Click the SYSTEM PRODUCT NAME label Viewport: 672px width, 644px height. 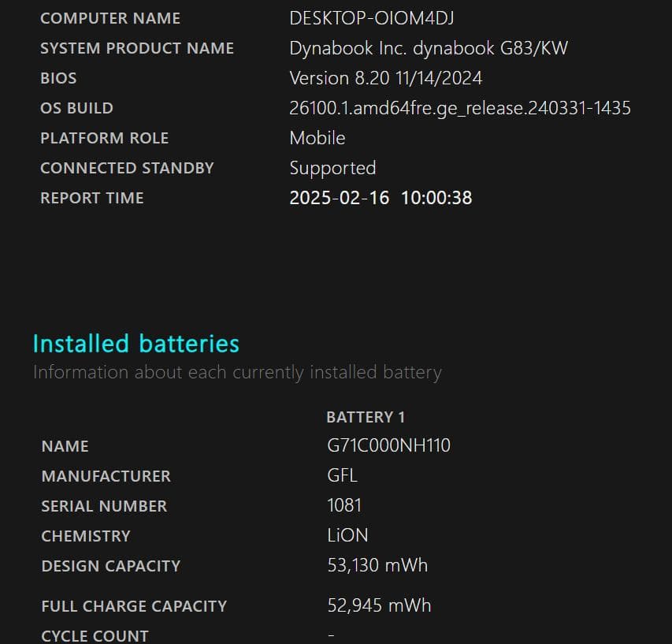137,48
